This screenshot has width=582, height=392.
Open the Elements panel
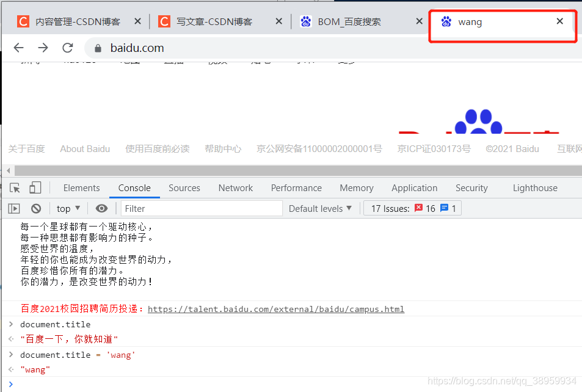82,188
